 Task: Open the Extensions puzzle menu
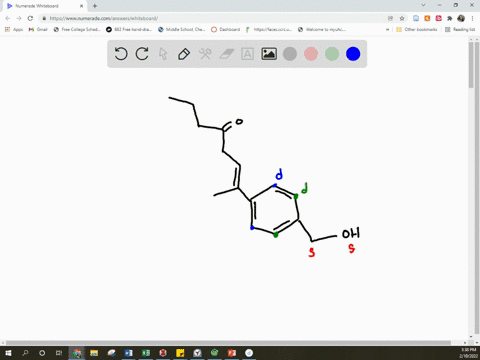pos(450,18)
